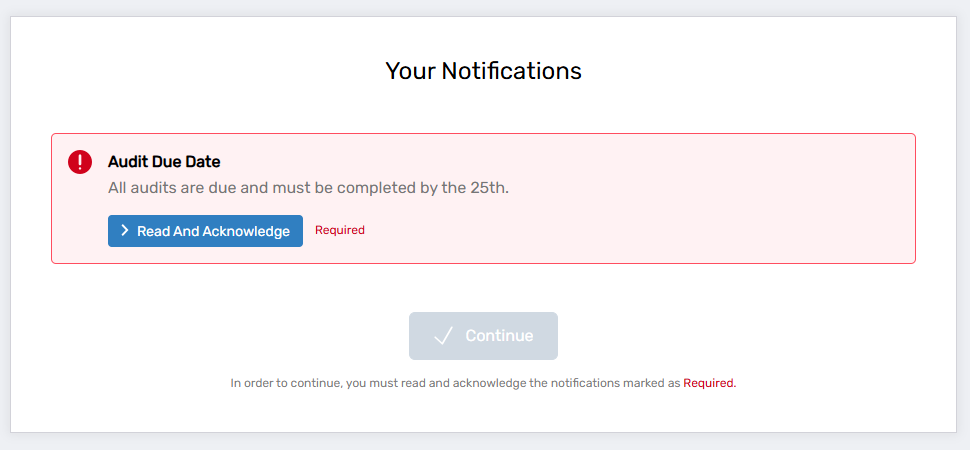The width and height of the screenshot is (970, 450).
Task: Click the checkmark icon on Continue button
Action: tap(444, 336)
